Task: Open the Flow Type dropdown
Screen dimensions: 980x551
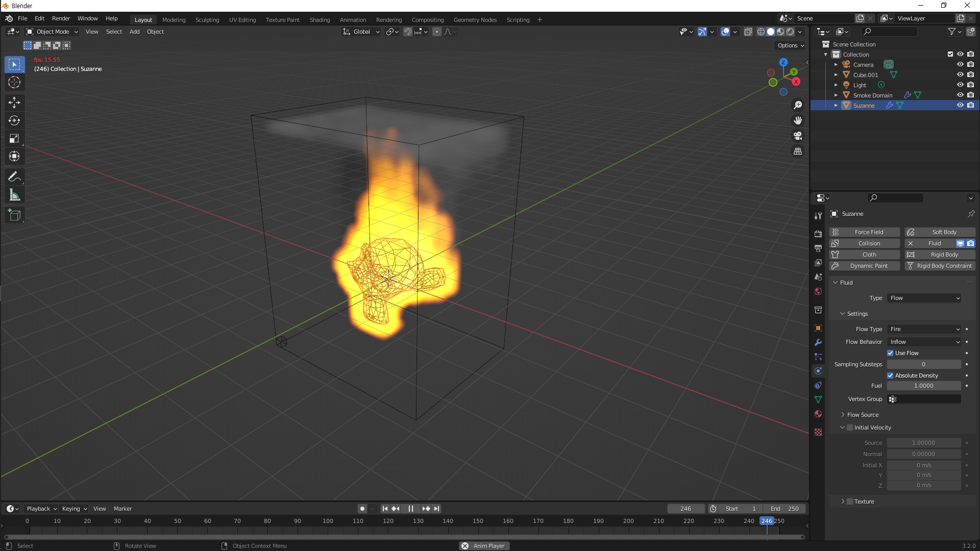Action: 924,329
